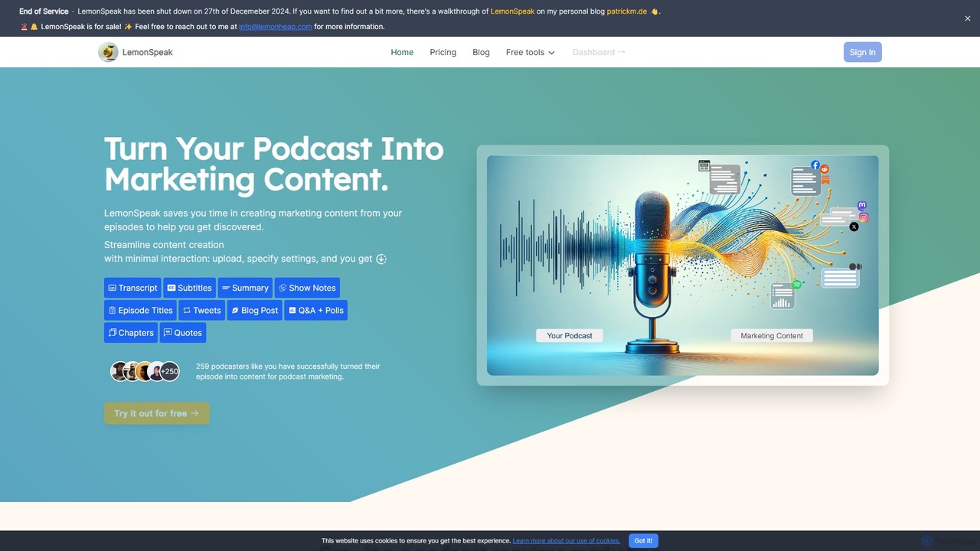Screen dimensions: 980x551
Task: Click the Reddit icon in illustration
Action: tap(825, 169)
